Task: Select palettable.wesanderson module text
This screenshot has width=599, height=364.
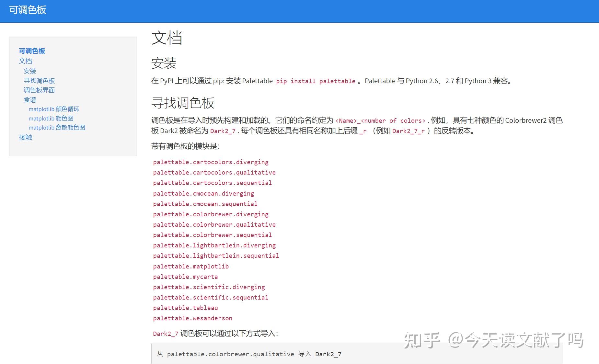Action: [192, 318]
